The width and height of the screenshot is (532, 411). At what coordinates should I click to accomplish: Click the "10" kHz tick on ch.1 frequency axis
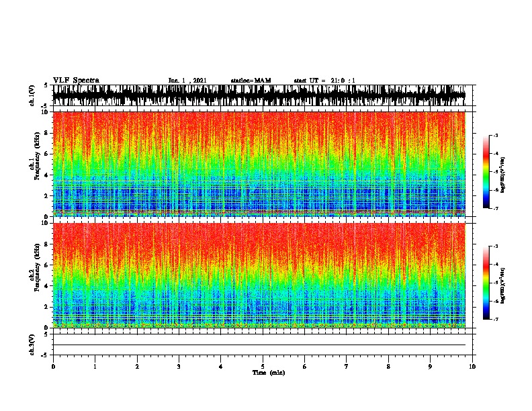click(45, 112)
